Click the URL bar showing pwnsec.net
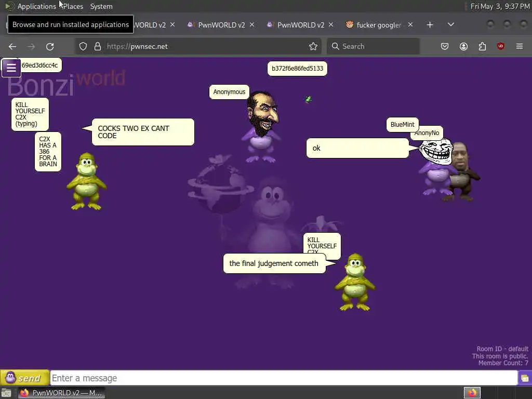532x399 pixels. click(x=198, y=46)
